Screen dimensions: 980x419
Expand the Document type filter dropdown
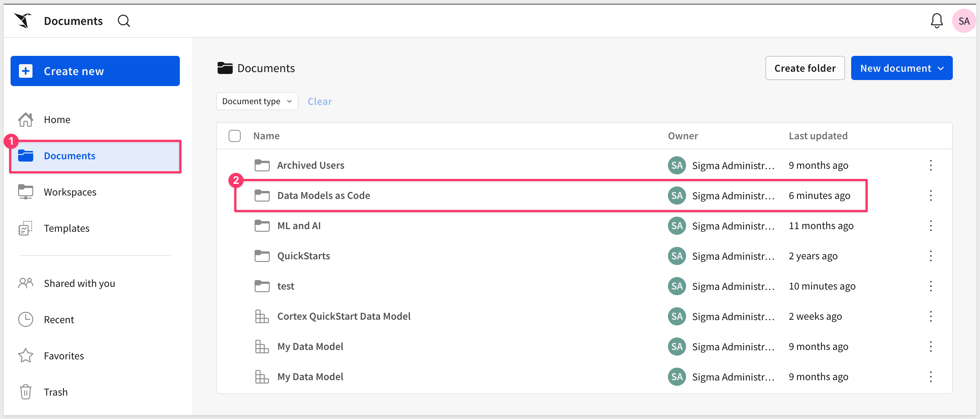click(257, 101)
